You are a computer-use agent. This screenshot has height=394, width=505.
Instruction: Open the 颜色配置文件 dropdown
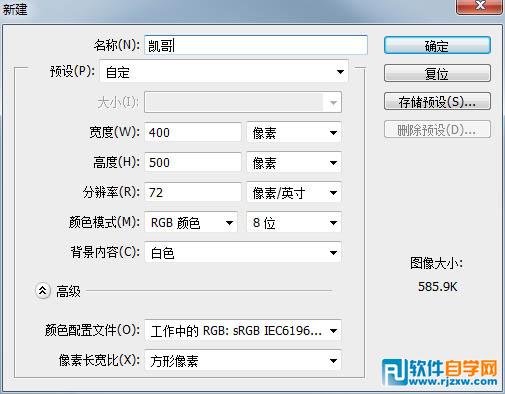pos(243,330)
